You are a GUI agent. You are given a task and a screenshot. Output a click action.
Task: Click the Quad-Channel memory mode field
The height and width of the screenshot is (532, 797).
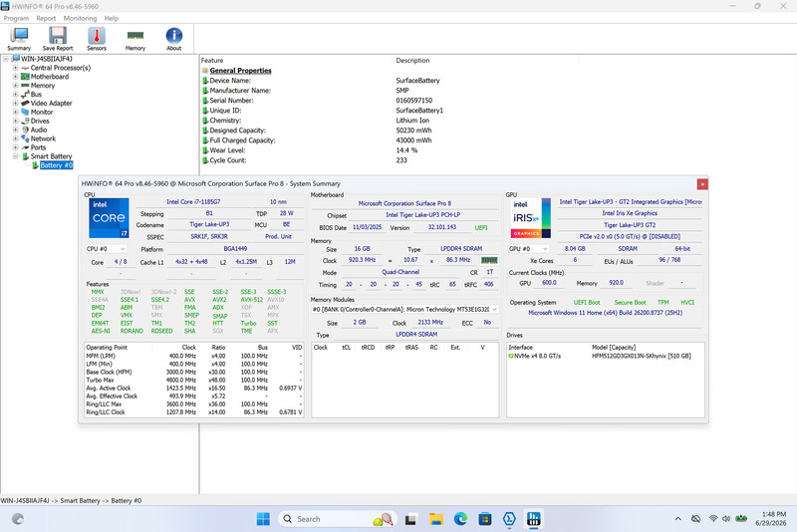[x=400, y=272]
